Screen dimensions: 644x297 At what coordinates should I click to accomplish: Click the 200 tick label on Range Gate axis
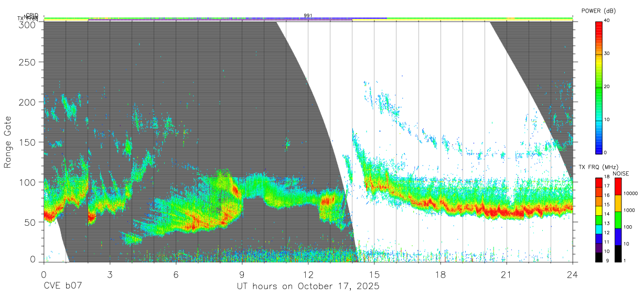coord(28,102)
